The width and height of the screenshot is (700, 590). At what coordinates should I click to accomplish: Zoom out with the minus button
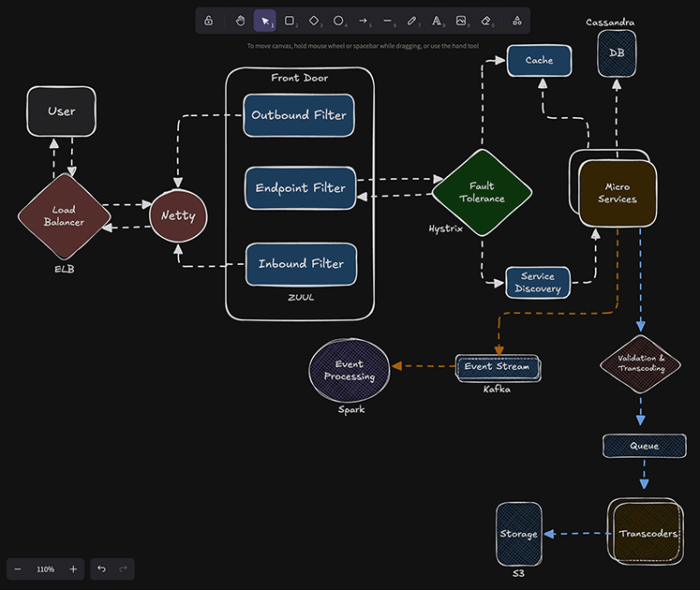click(18, 569)
